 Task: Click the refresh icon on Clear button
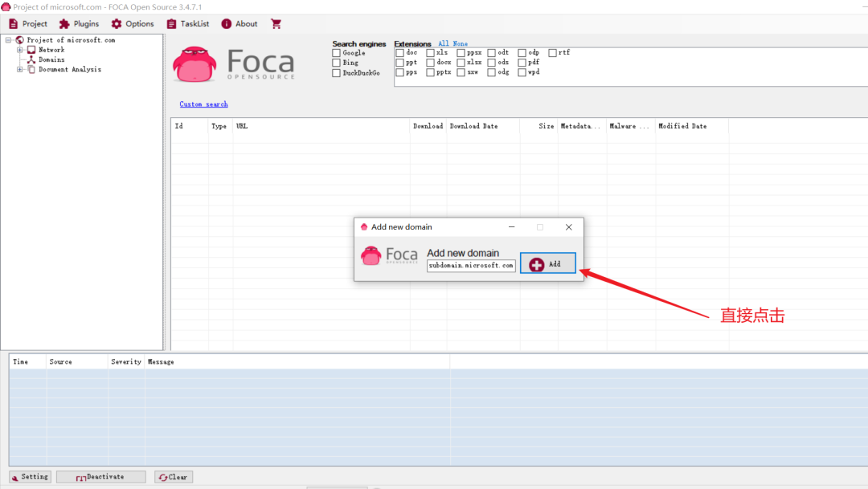coord(163,478)
